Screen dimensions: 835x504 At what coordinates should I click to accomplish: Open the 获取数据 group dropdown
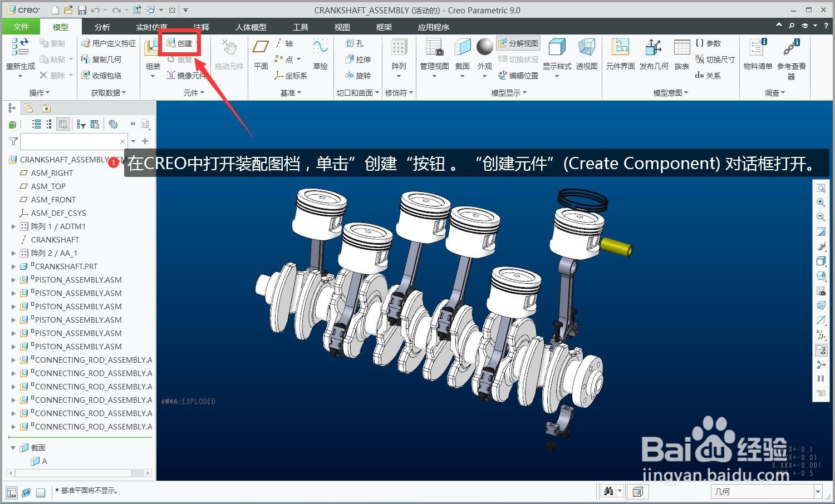[109, 93]
